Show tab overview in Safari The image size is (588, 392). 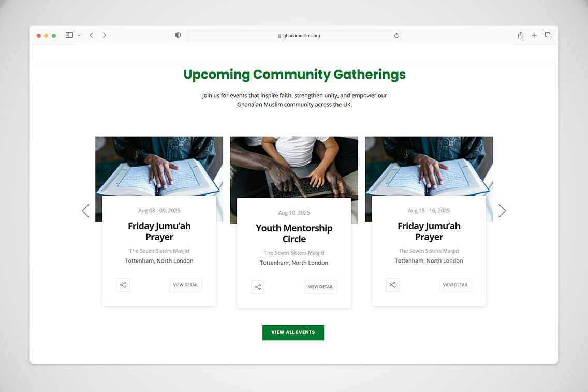(x=548, y=35)
